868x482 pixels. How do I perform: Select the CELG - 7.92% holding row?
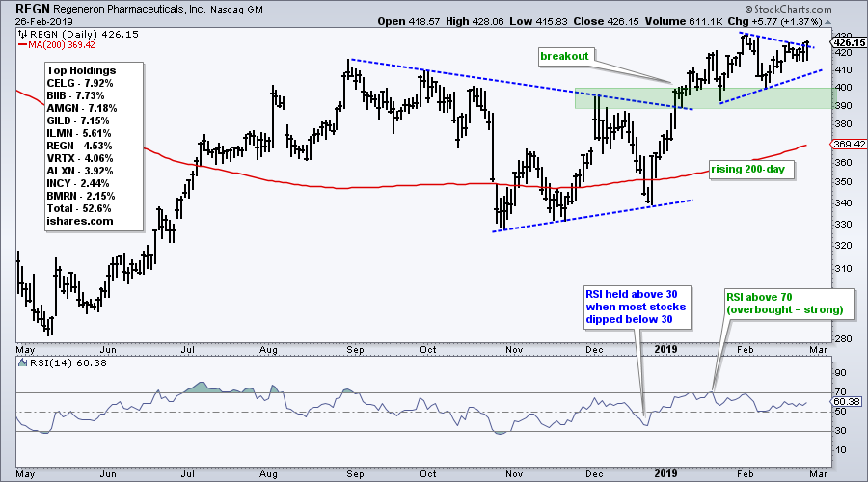point(80,83)
